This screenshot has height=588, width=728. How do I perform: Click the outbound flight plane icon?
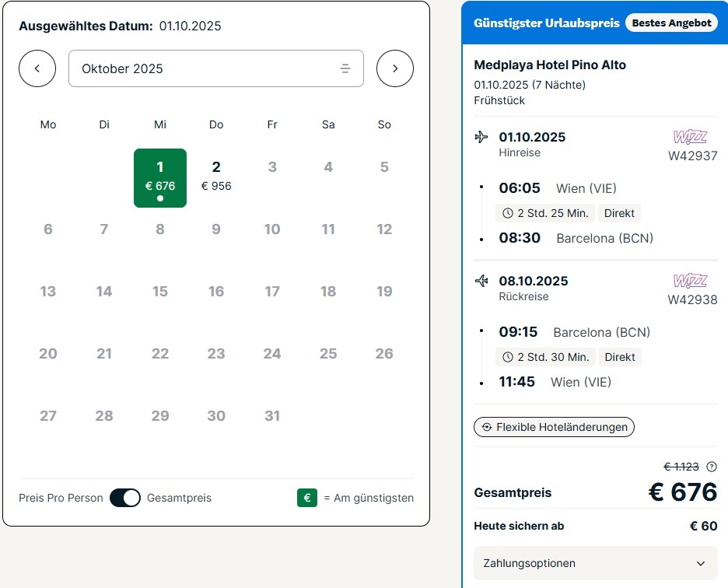click(481, 137)
